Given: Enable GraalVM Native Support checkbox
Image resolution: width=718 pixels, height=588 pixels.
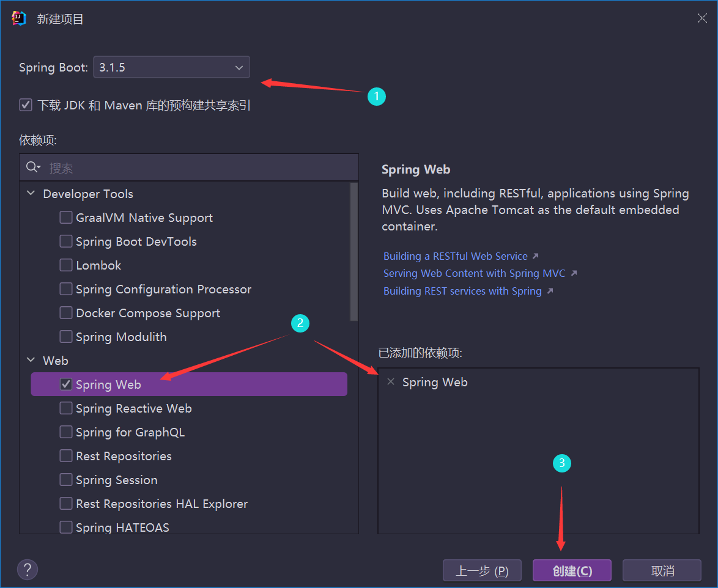Looking at the screenshot, I should click(x=66, y=218).
